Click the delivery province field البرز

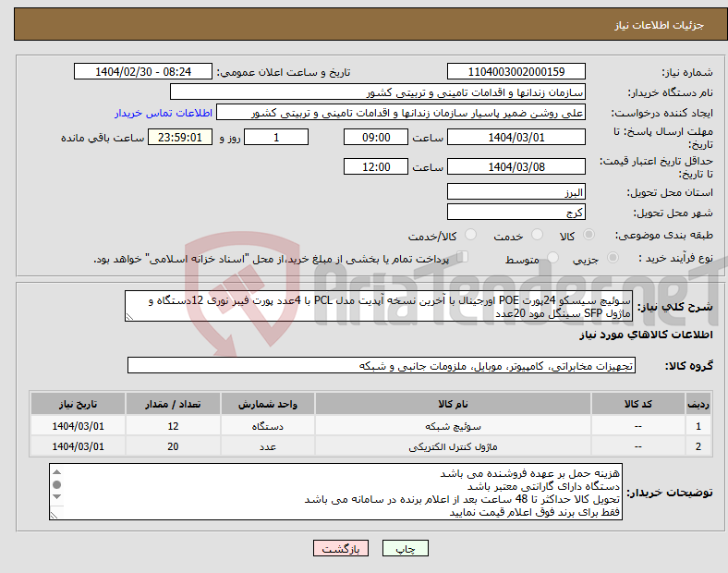(516, 192)
